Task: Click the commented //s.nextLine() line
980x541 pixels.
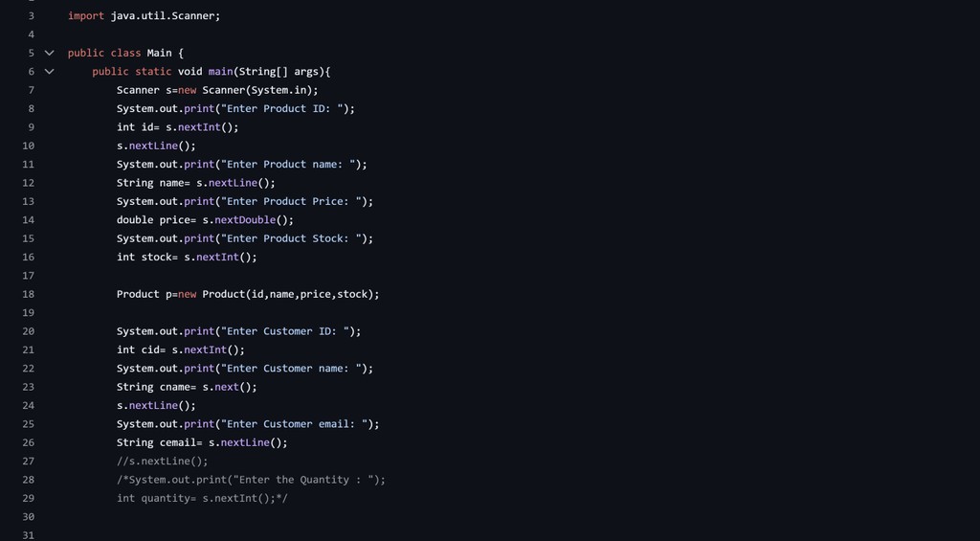Action: pyautogui.click(x=162, y=462)
